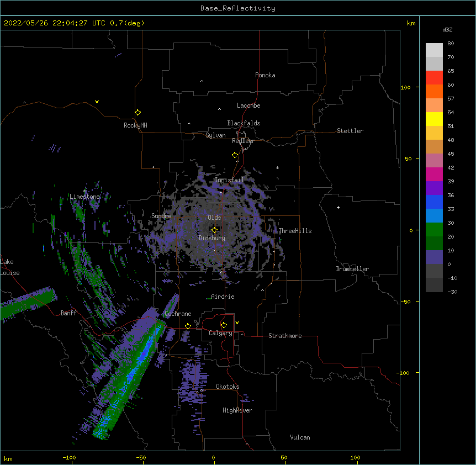This screenshot has height=465, width=476.
Task: Click the 50 tick on the bottom km axis
Action: coord(284,458)
